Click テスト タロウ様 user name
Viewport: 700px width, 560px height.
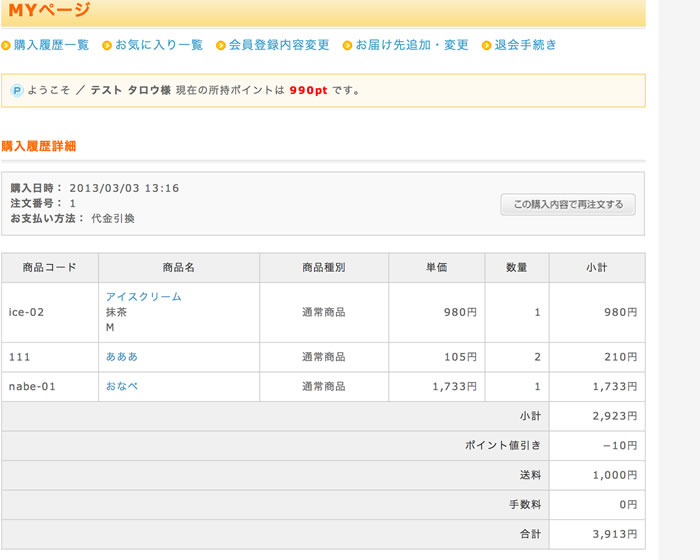click(x=131, y=91)
